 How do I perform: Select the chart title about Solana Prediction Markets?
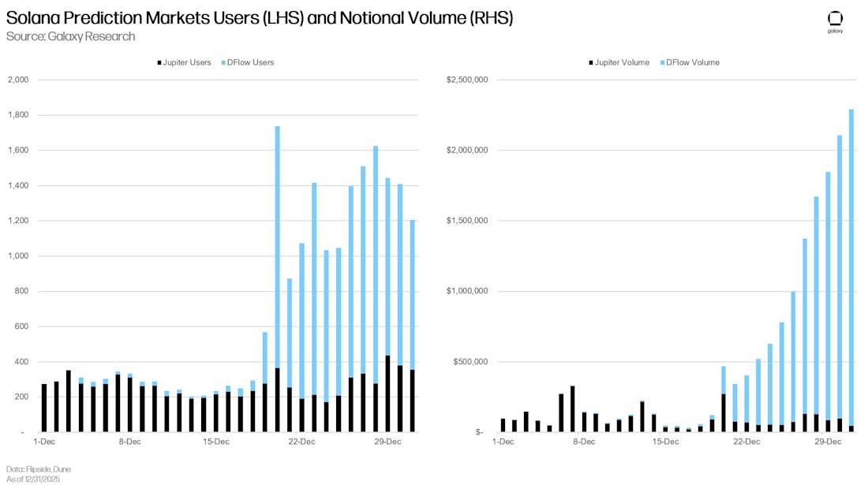coord(260,18)
